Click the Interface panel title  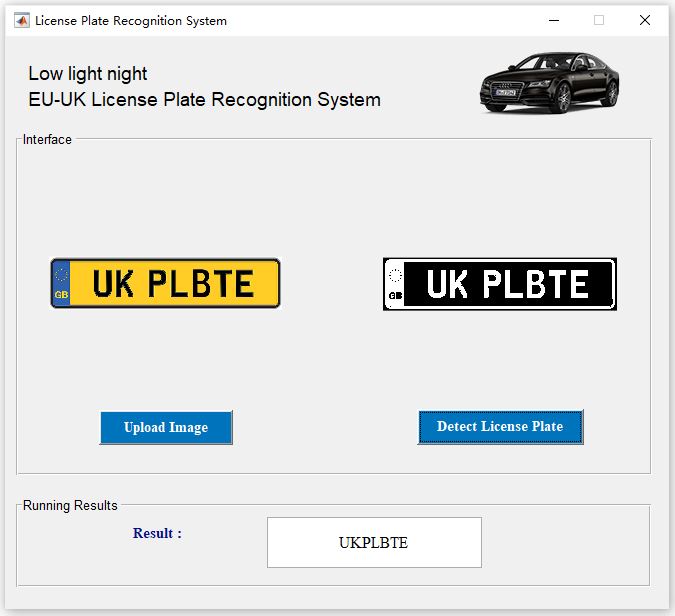tap(47, 139)
